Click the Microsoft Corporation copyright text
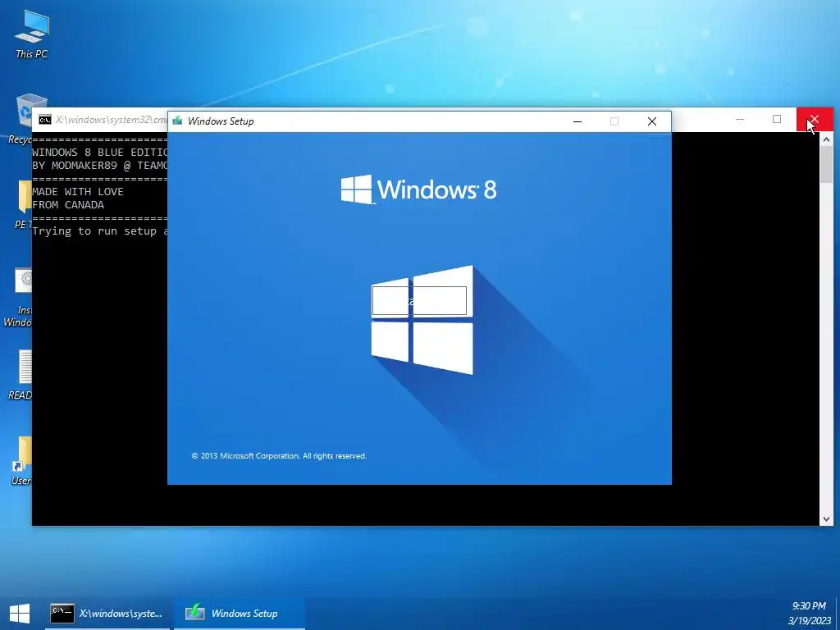840x630 pixels. [x=279, y=456]
